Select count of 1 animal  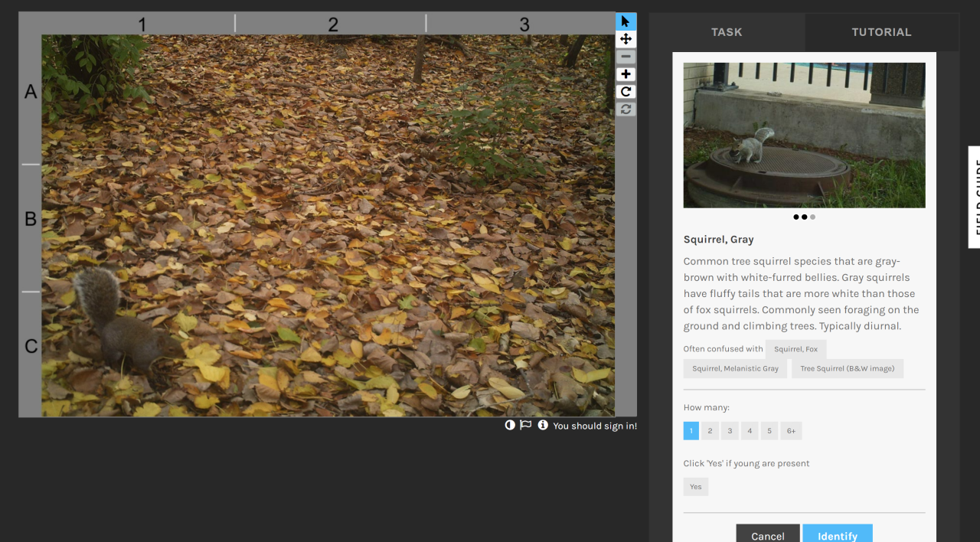point(691,431)
